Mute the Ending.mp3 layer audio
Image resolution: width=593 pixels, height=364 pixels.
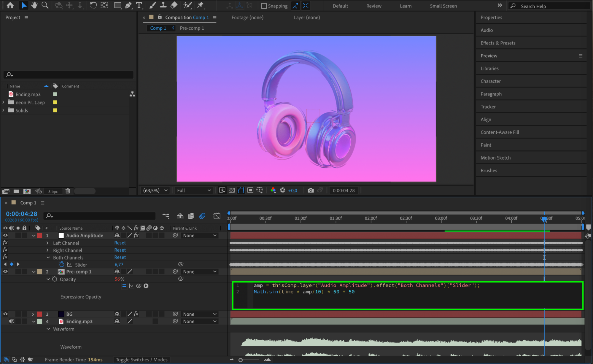(x=12, y=321)
